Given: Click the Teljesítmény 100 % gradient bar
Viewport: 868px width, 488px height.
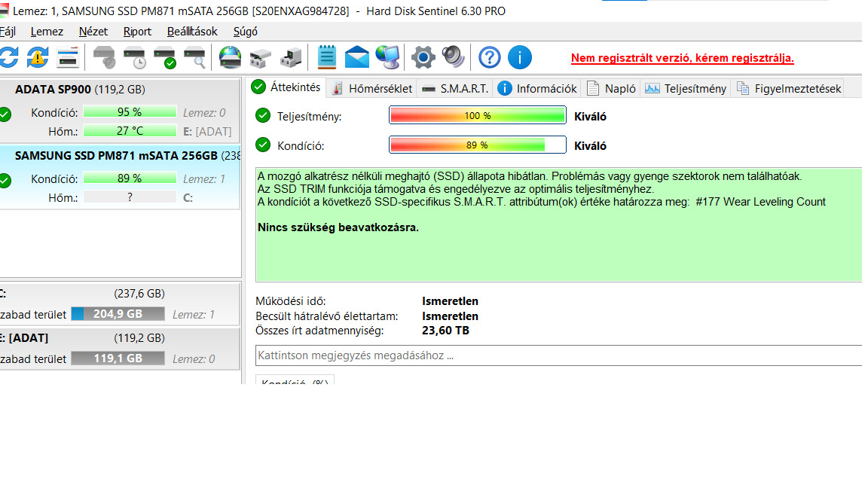Looking at the screenshot, I should 477,116.
